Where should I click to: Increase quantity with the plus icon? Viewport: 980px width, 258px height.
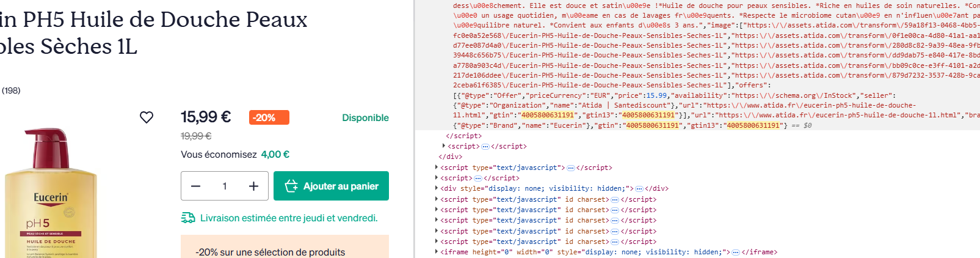point(253,186)
